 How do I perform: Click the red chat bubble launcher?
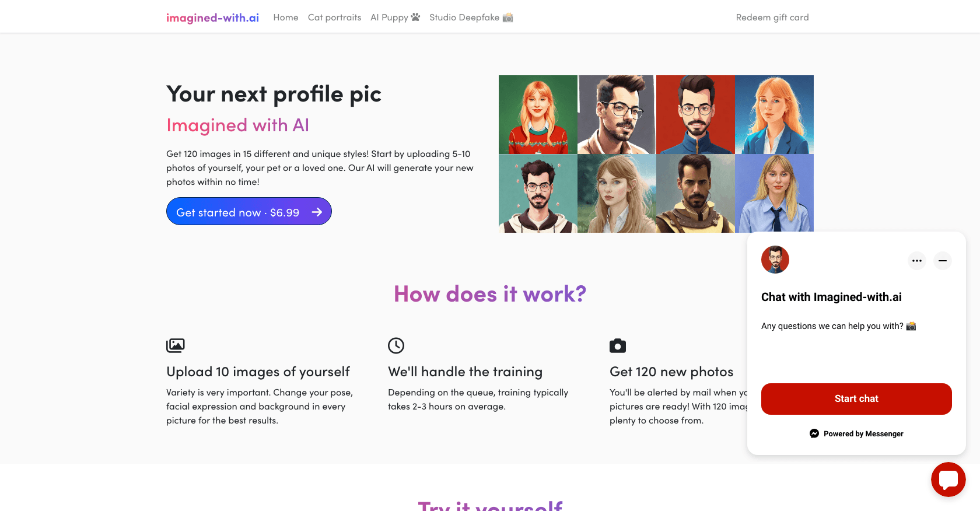948,480
